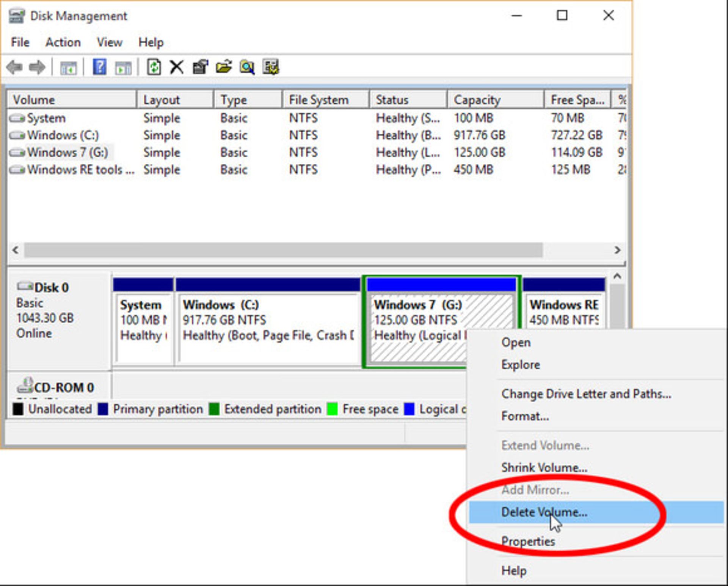Click the blue Help question mark icon
This screenshot has width=728, height=586.
coord(99,67)
